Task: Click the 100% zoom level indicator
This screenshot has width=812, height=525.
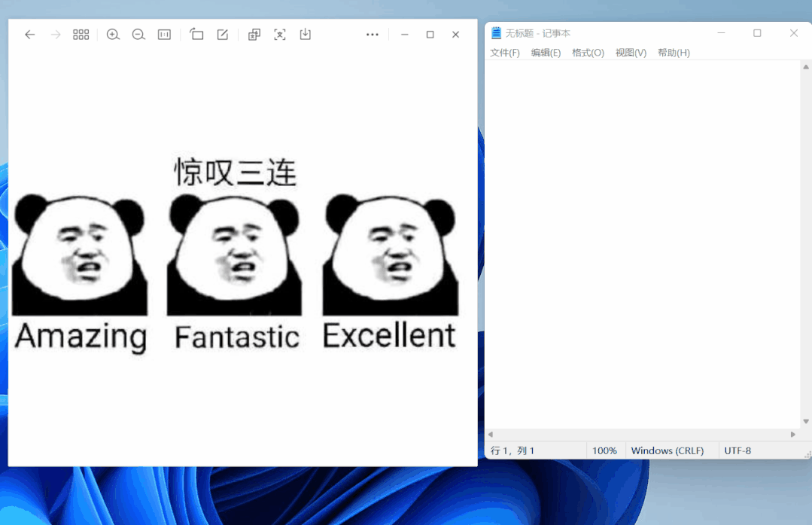Action: [x=605, y=450]
